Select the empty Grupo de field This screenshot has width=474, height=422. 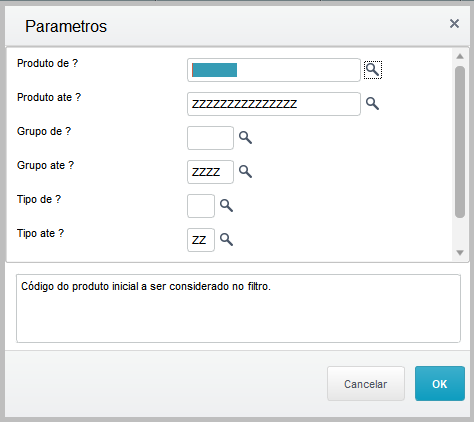(210, 138)
